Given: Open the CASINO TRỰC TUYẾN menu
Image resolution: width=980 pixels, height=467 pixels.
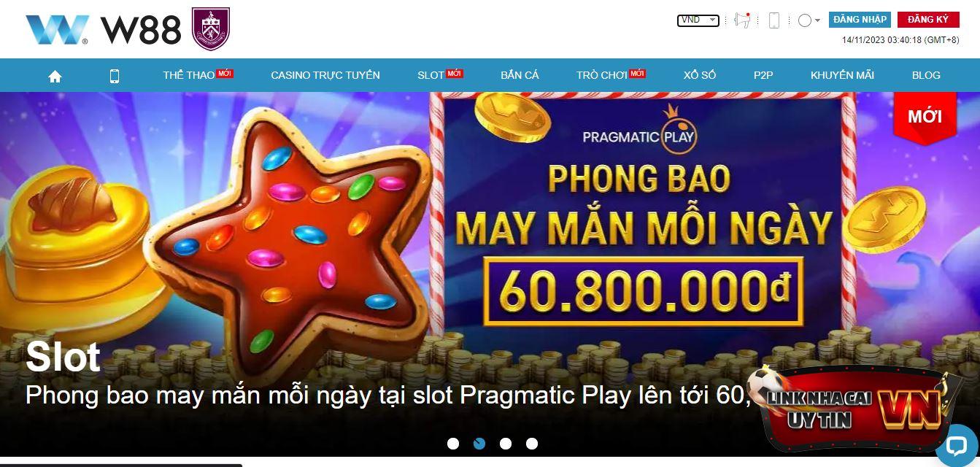Looking at the screenshot, I should click(325, 75).
